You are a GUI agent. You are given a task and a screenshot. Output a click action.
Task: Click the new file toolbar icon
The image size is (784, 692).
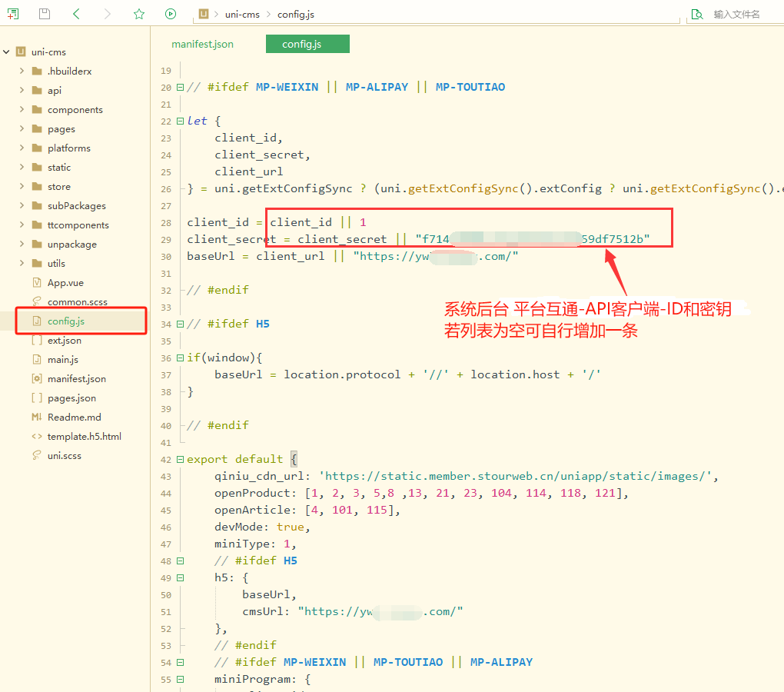13,14
